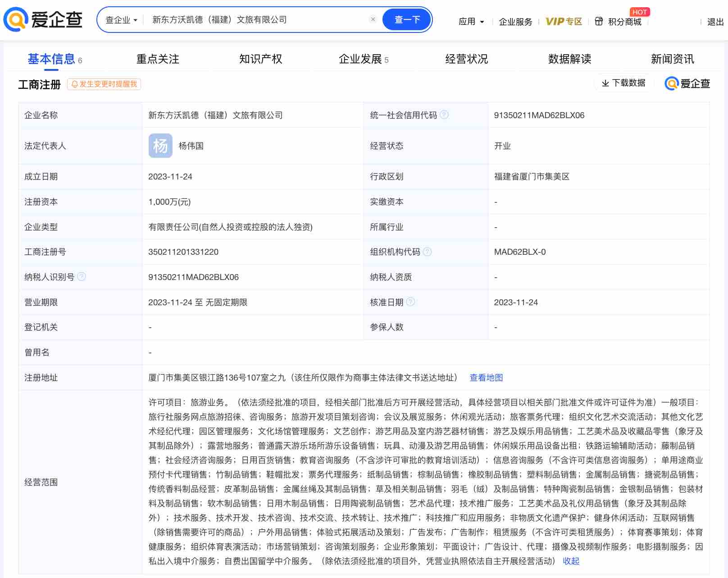Click the 查看地图 link

[486, 378]
